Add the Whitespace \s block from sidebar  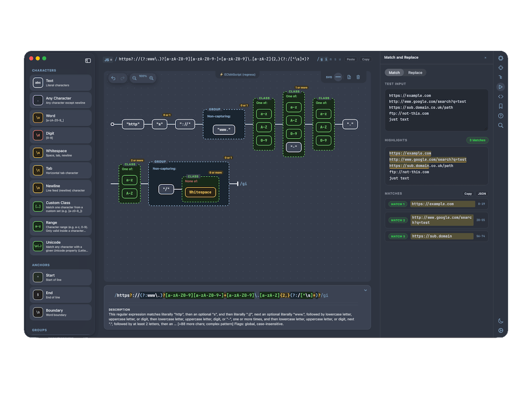(x=61, y=153)
